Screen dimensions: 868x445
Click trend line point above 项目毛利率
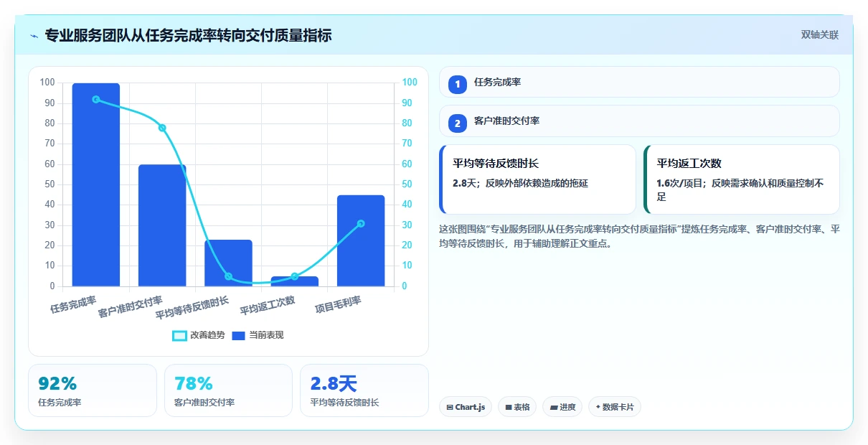click(x=361, y=223)
